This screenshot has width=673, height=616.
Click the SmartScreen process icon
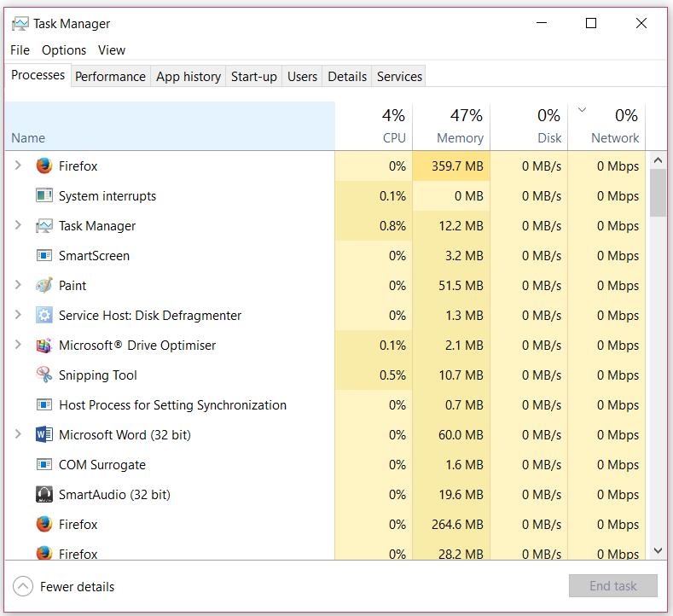(44, 255)
